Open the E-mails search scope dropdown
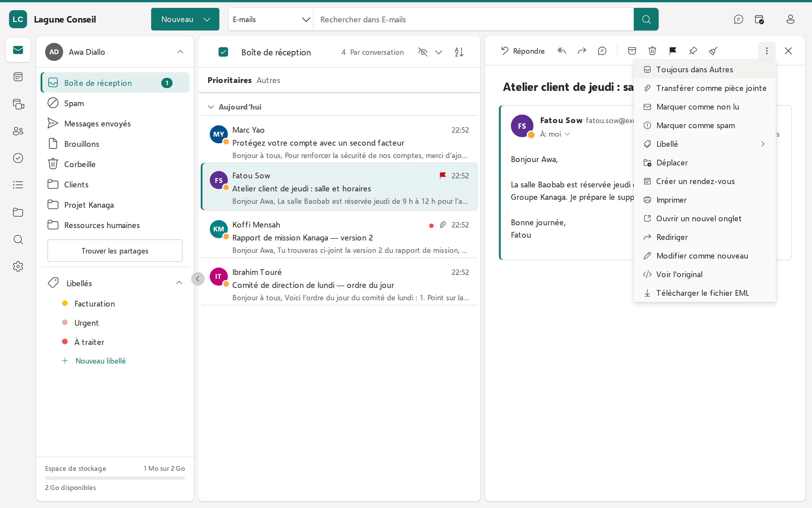 pyautogui.click(x=271, y=19)
